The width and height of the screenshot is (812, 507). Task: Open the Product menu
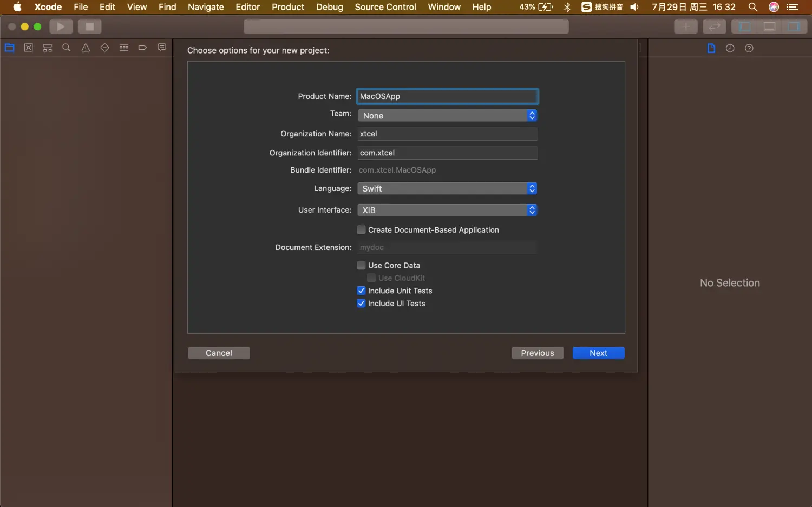(288, 7)
